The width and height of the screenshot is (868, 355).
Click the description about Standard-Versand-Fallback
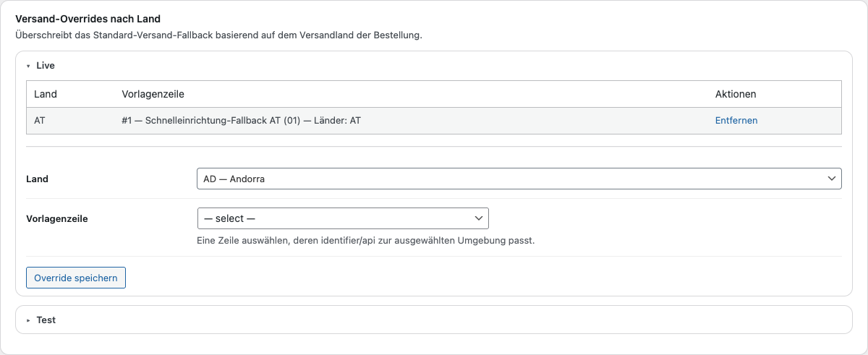218,35
